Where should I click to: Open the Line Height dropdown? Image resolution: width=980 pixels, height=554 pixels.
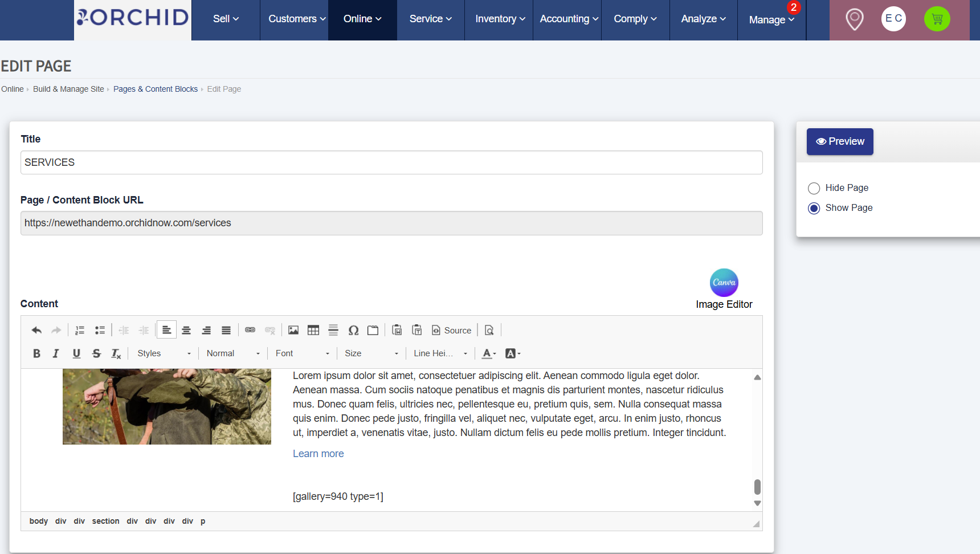coord(440,353)
